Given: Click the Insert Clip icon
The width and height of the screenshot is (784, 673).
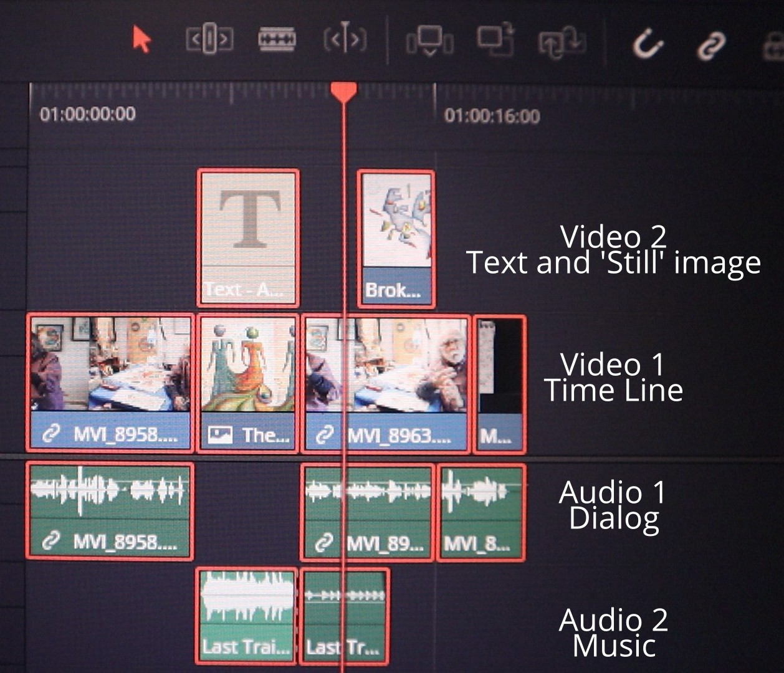Looking at the screenshot, I should [x=429, y=41].
